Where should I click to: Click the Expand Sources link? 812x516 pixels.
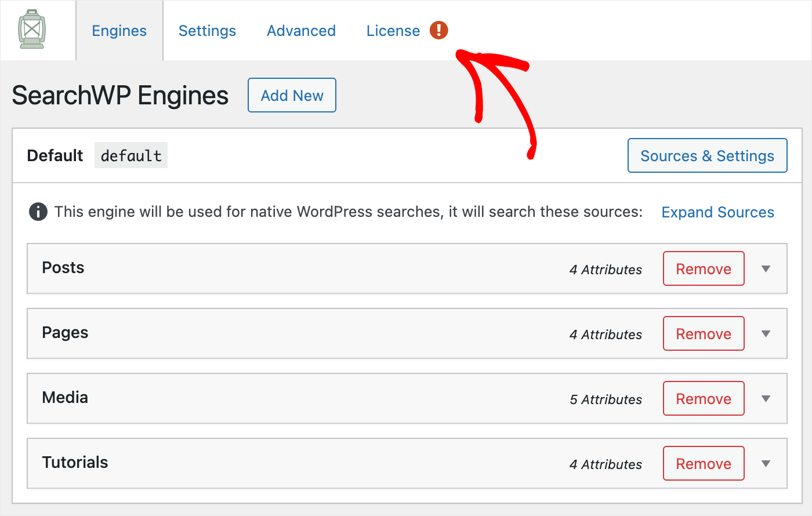click(x=718, y=212)
